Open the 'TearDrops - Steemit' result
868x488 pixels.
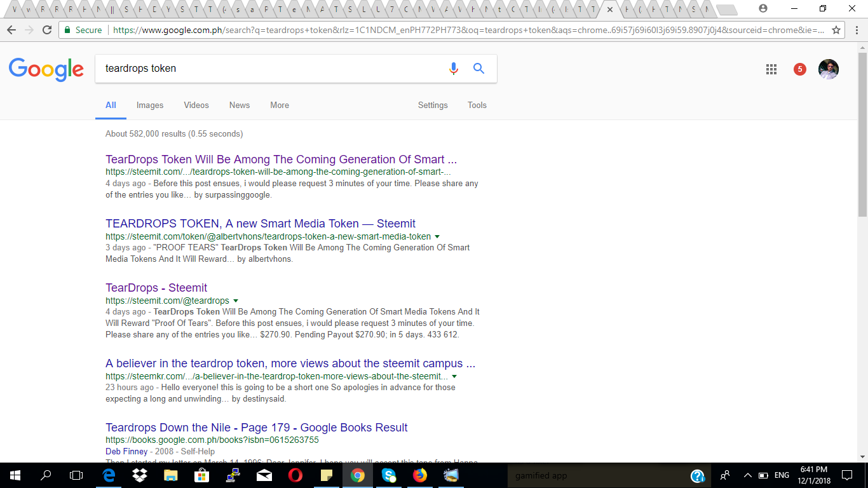156,288
